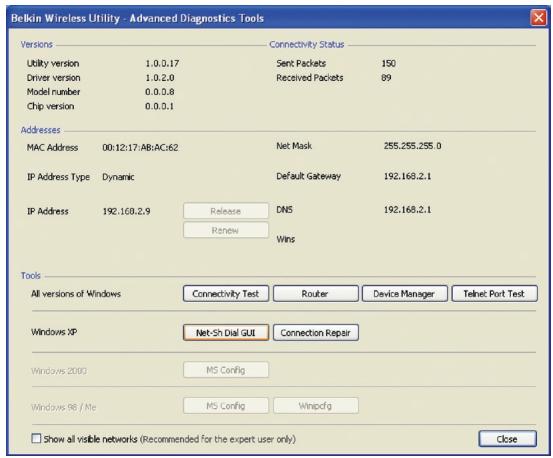The width and height of the screenshot is (553, 458).
Task: Enable Show all visible networks checkbox
Action: click(x=36, y=439)
